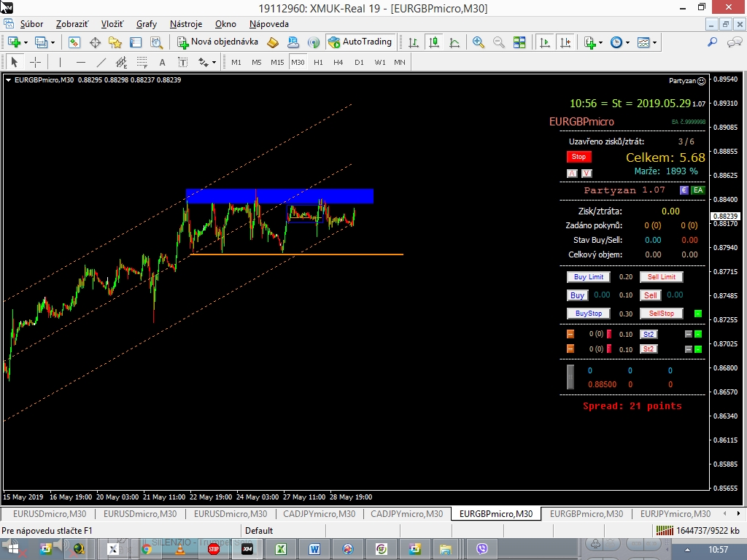Switch chart to line chart

tap(454, 42)
